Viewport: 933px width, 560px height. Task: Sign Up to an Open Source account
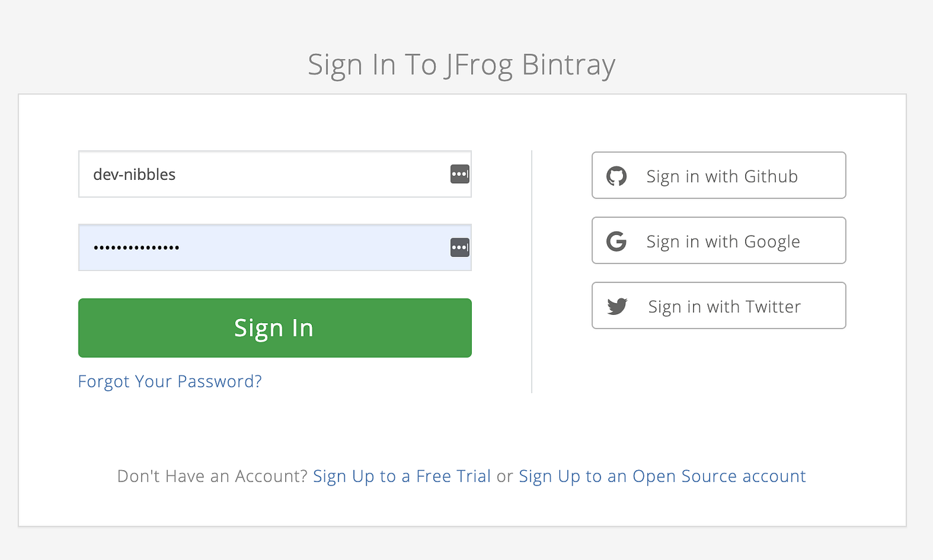662,475
